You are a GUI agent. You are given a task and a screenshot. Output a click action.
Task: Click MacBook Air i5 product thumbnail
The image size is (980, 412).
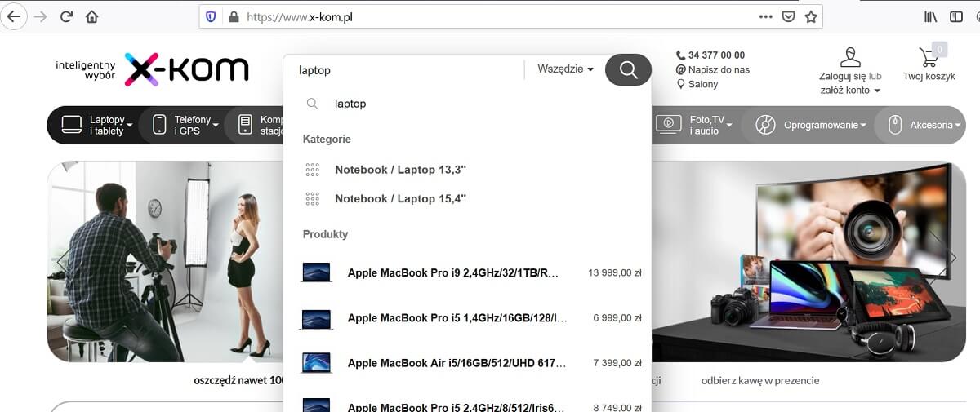pos(316,363)
